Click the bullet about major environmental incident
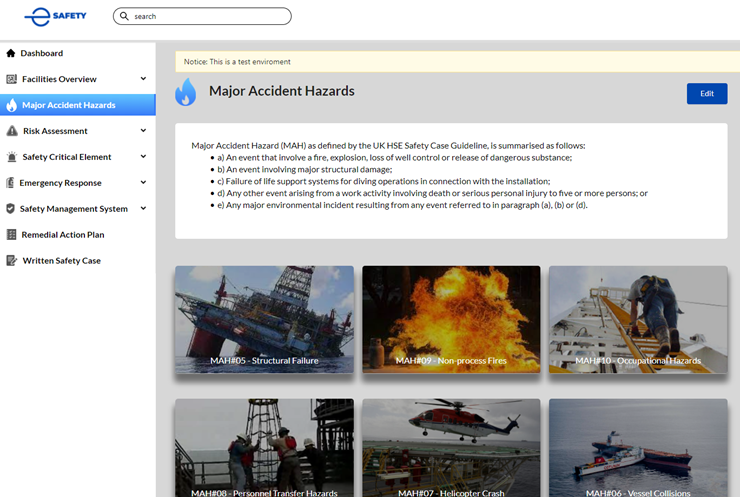The image size is (740, 497). point(402,205)
